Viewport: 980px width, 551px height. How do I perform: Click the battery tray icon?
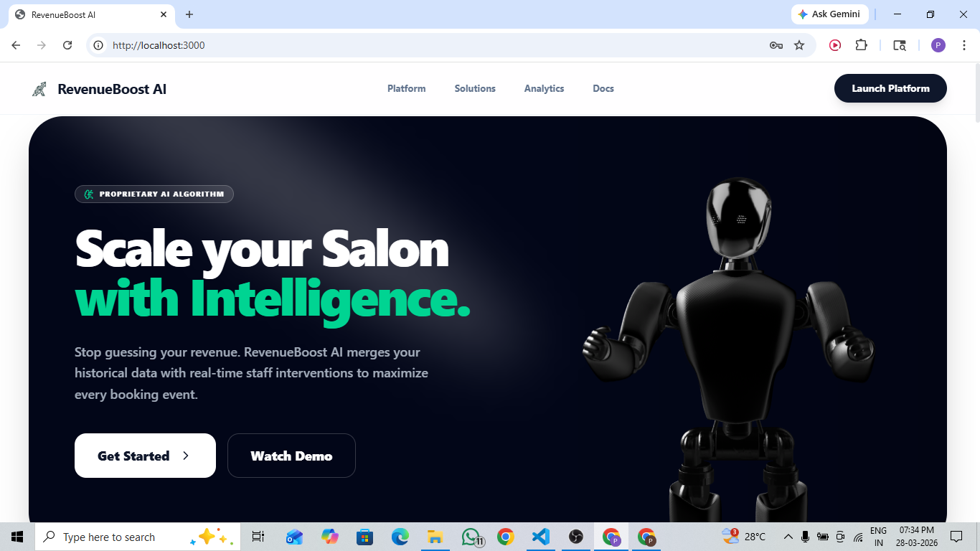(823, 537)
